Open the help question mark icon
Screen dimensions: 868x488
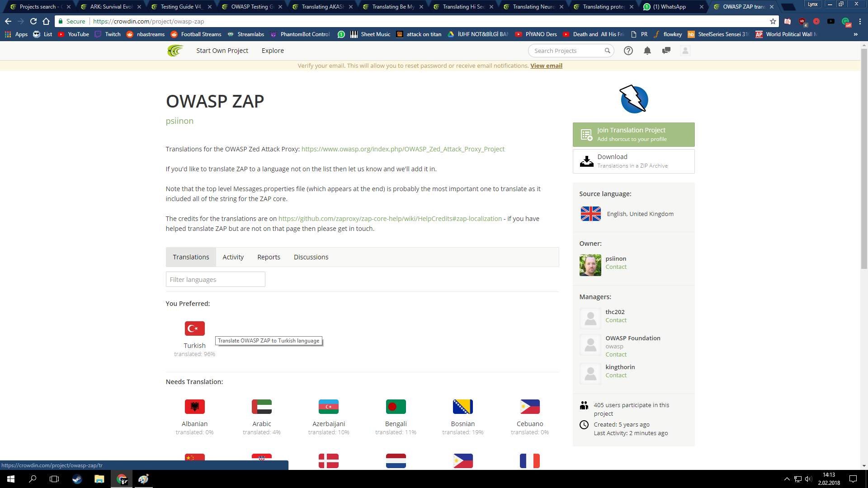click(x=628, y=51)
